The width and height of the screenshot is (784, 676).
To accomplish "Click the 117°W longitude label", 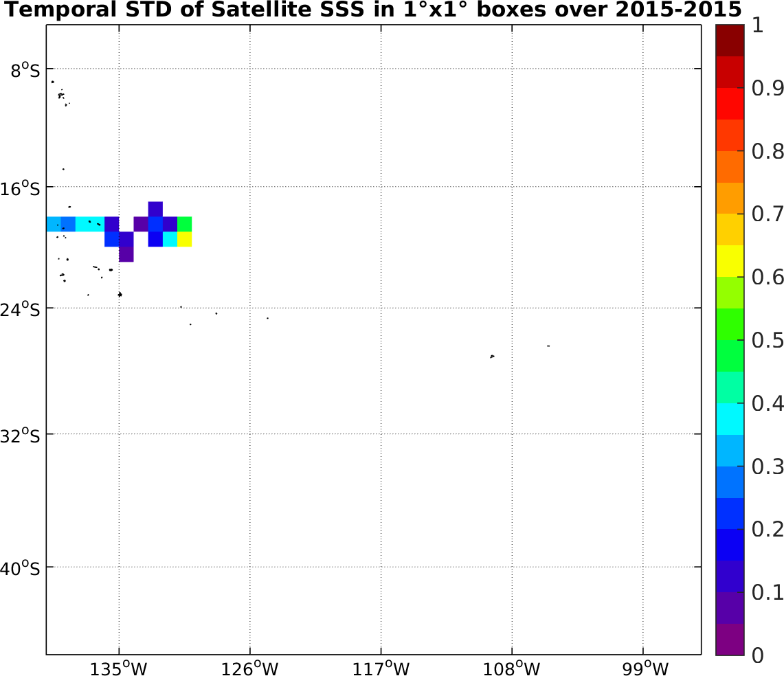I will [381, 668].
